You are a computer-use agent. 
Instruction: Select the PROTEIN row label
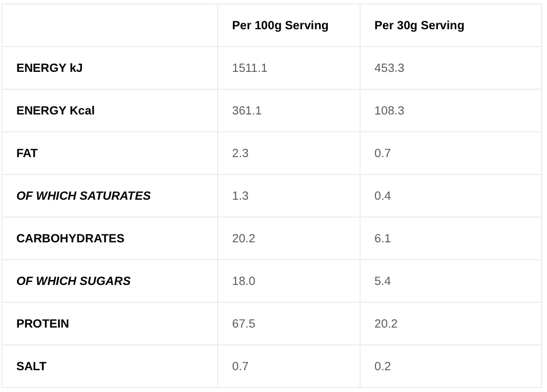(43, 324)
